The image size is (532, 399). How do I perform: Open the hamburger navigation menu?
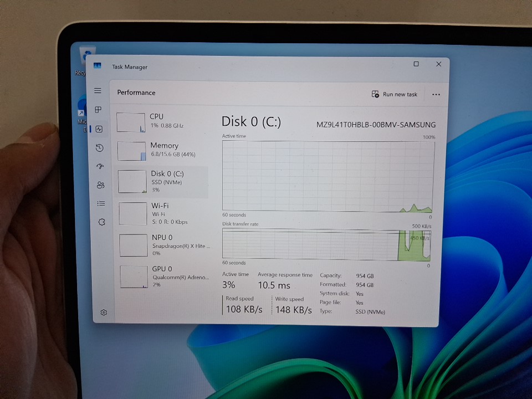coord(98,91)
